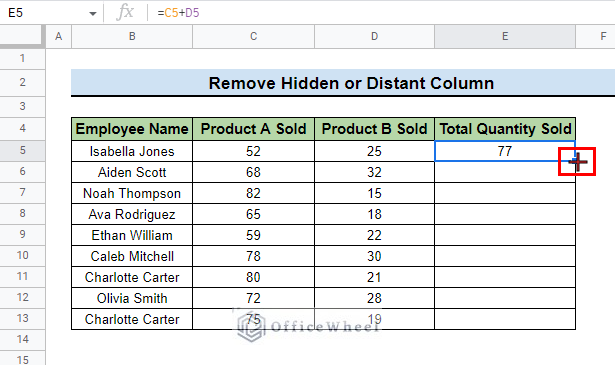
Task: Click the Olivia Smith cell
Action: click(x=132, y=298)
